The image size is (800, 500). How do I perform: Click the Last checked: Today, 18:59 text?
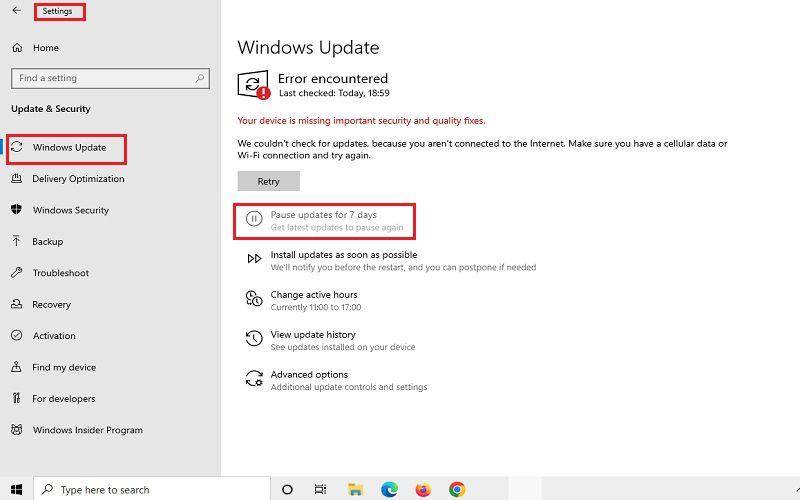pos(334,93)
